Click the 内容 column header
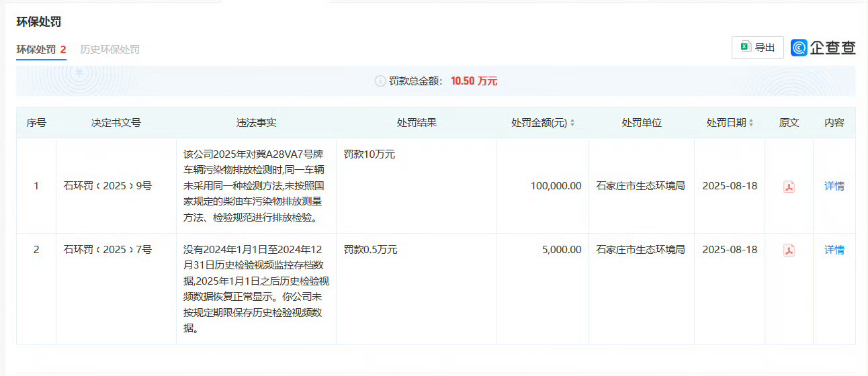This screenshot has width=868, height=376. (834, 123)
